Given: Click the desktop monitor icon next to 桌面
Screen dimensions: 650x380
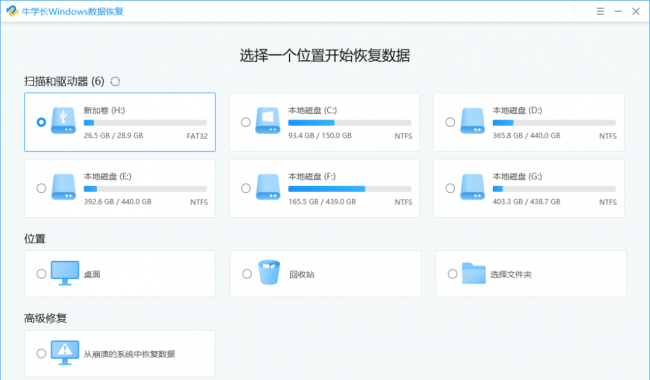Looking at the screenshot, I should click(x=65, y=273).
